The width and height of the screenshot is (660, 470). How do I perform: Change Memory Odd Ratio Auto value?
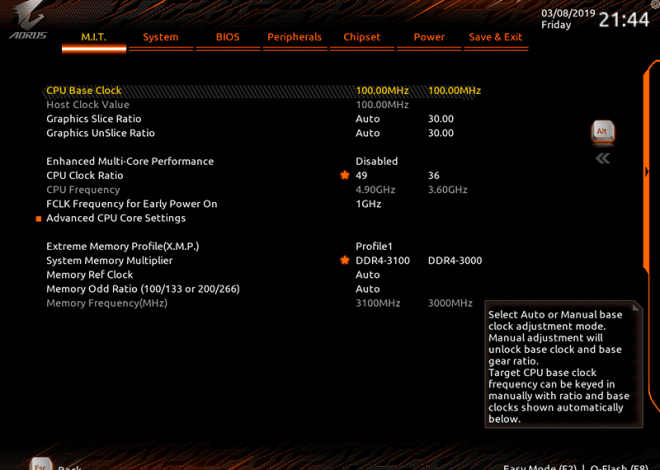(x=367, y=289)
